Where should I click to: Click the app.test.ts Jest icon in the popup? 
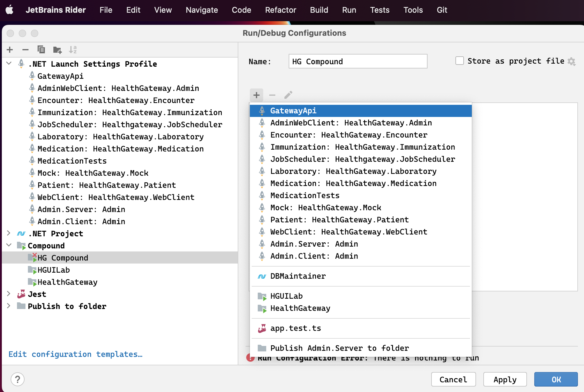[x=262, y=328]
